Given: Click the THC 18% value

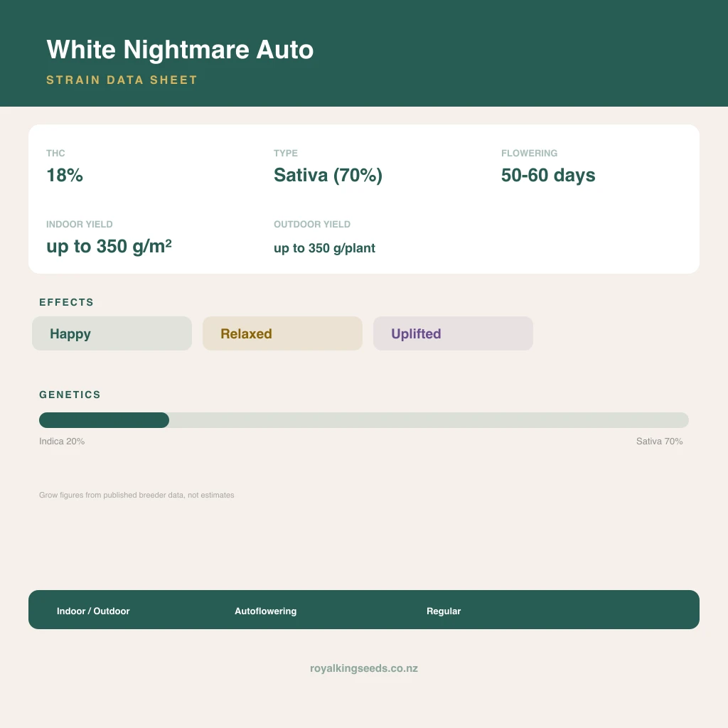Looking at the screenshot, I should point(65,175).
